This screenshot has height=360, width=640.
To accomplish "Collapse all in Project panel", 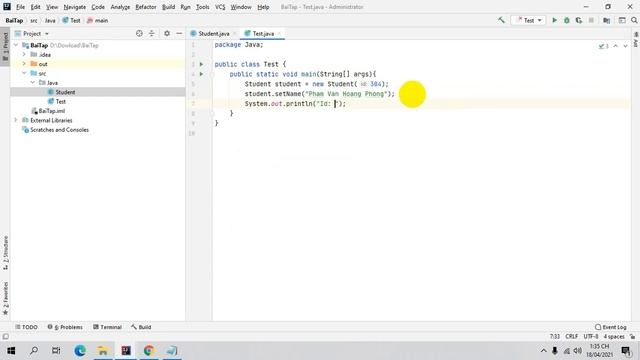I will [x=151, y=33].
